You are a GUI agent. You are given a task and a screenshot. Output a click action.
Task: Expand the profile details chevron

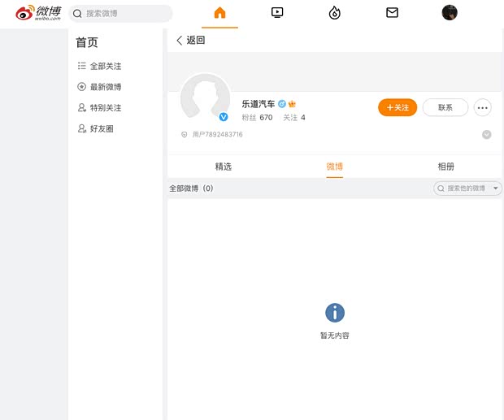tap(486, 135)
